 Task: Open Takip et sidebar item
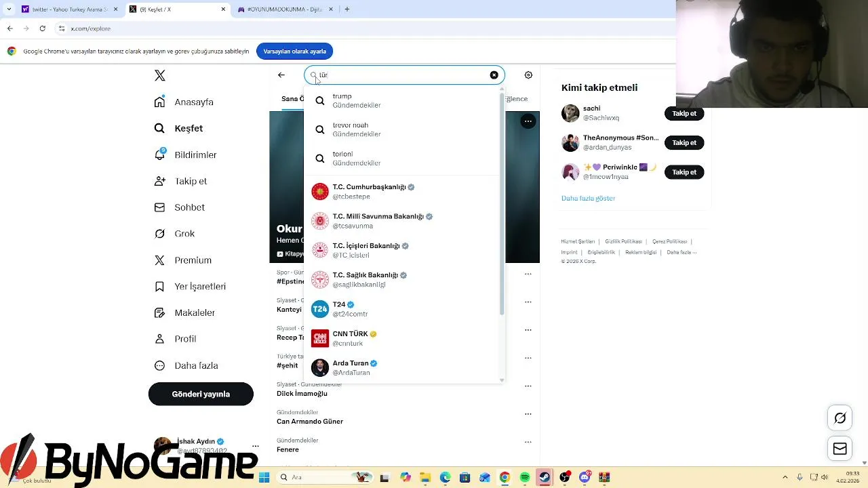180,182
